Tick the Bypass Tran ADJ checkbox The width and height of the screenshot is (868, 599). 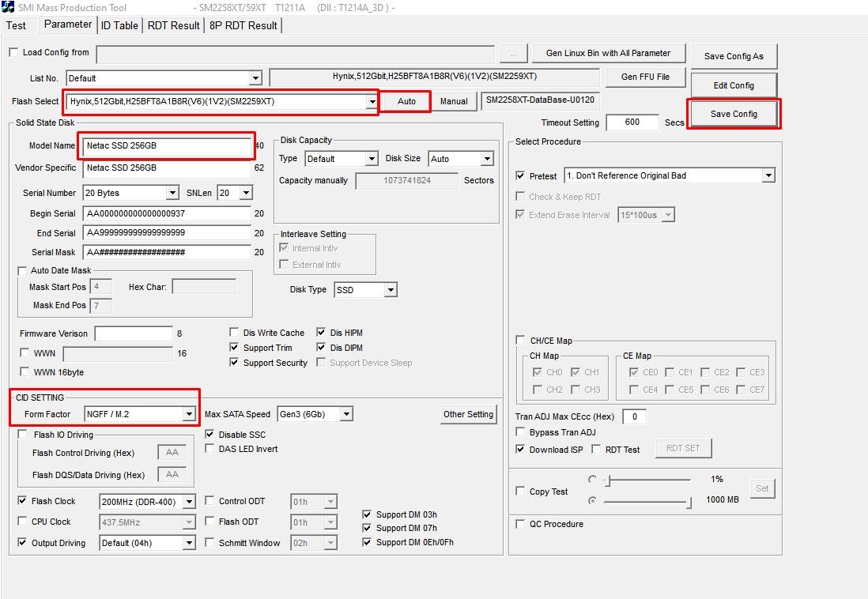click(520, 431)
